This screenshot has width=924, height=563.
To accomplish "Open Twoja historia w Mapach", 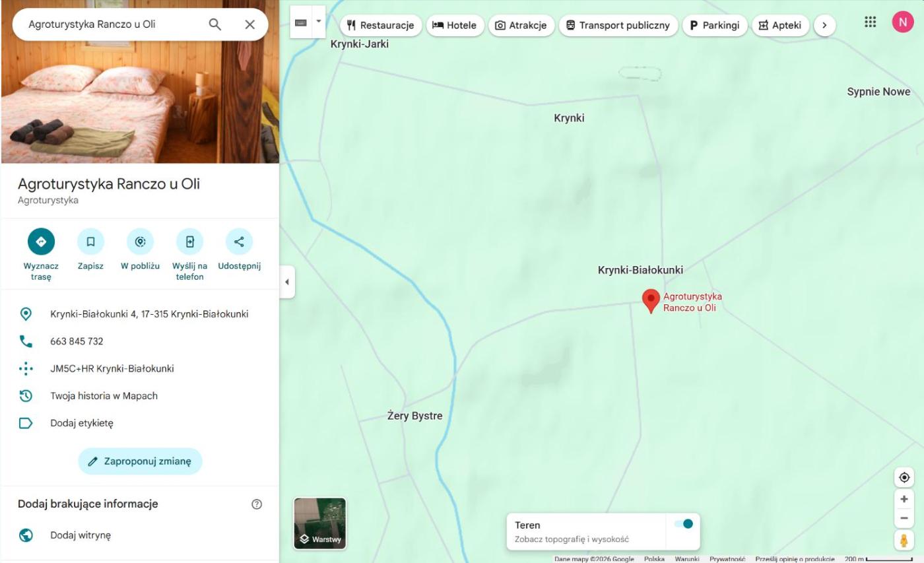I will tap(104, 396).
